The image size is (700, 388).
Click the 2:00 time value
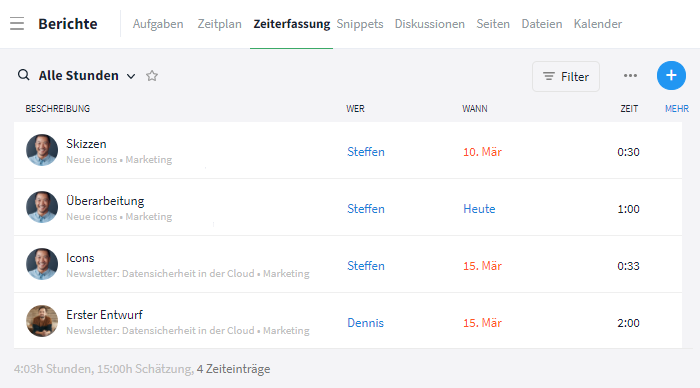628,323
